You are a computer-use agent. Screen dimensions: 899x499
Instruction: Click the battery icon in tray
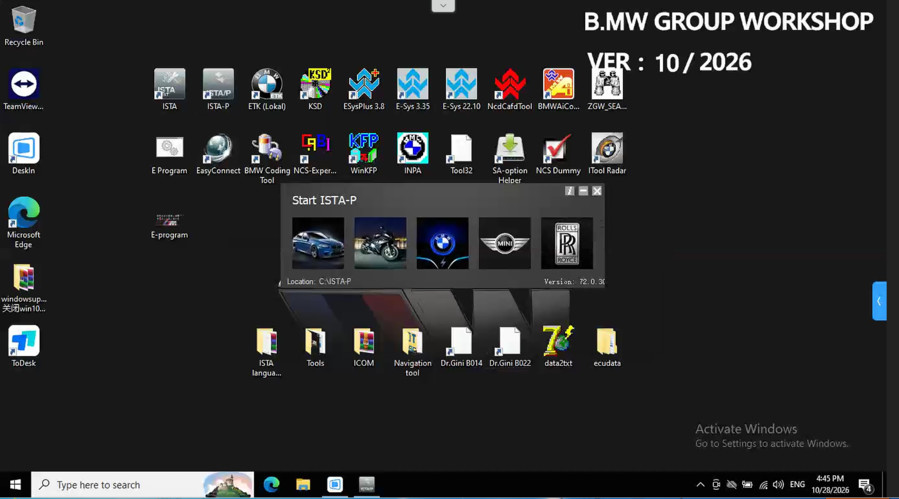click(x=747, y=485)
